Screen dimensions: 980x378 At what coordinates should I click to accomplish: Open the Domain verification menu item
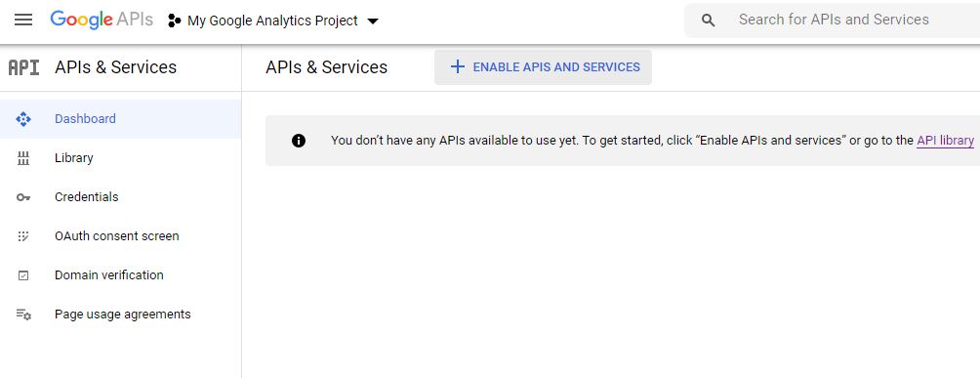point(121,275)
